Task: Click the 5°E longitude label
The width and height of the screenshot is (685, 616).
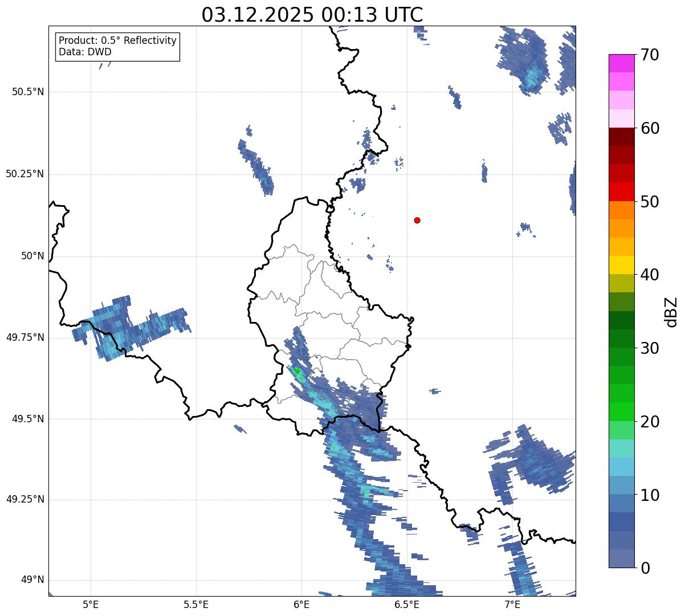Action: point(91,605)
